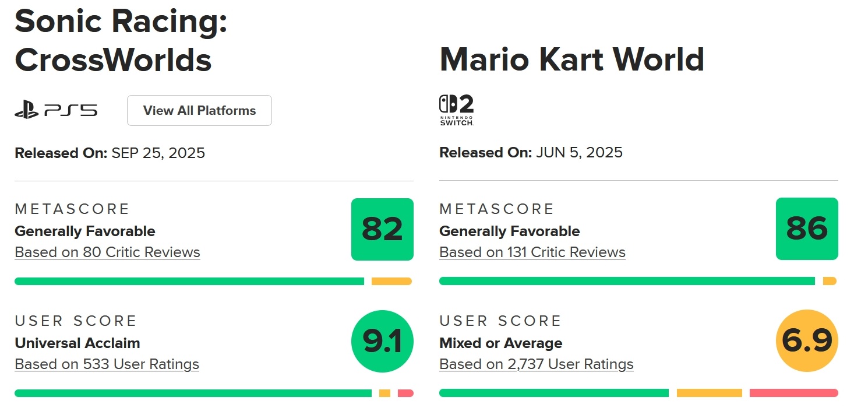
Task: Click red negative segment of Sonic user bar
Action: 405,393
